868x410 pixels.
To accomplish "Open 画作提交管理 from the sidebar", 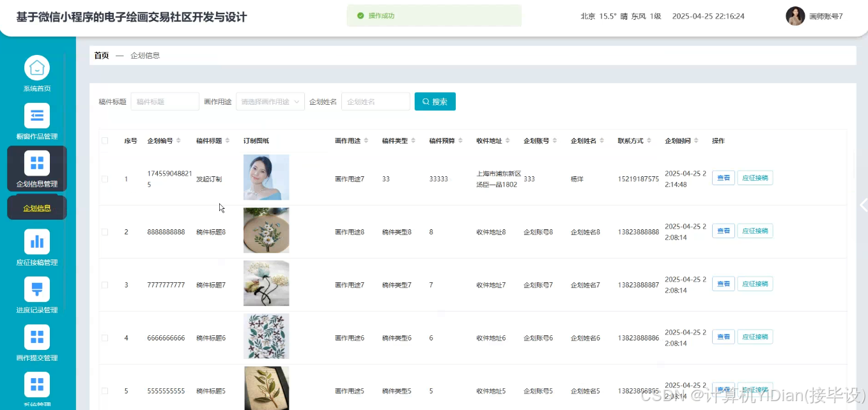I will click(36, 342).
